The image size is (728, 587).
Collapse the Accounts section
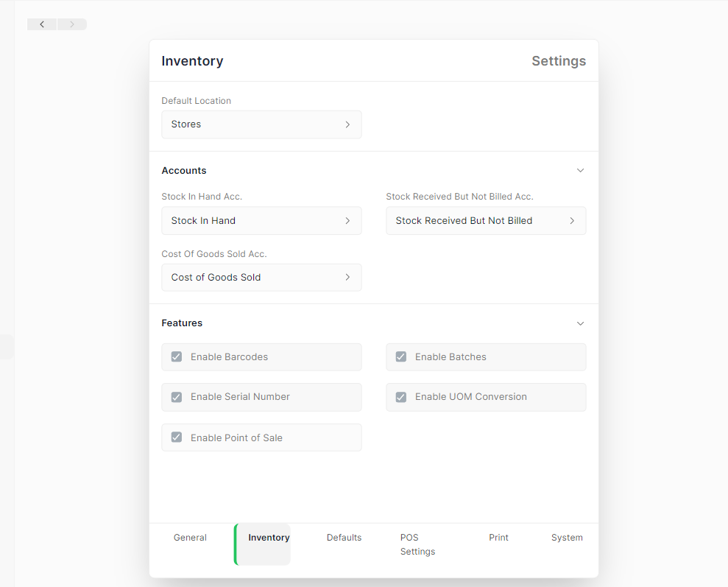click(x=580, y=170)
